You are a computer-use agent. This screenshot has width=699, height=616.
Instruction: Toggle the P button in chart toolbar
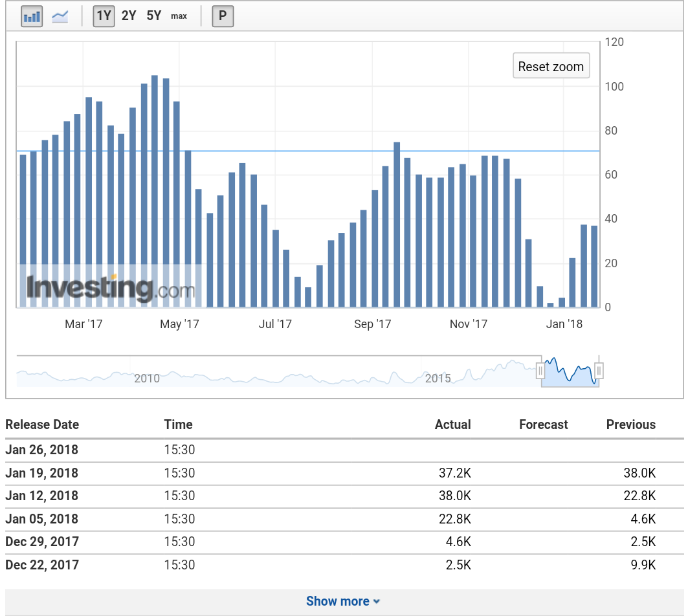[223, 16]
